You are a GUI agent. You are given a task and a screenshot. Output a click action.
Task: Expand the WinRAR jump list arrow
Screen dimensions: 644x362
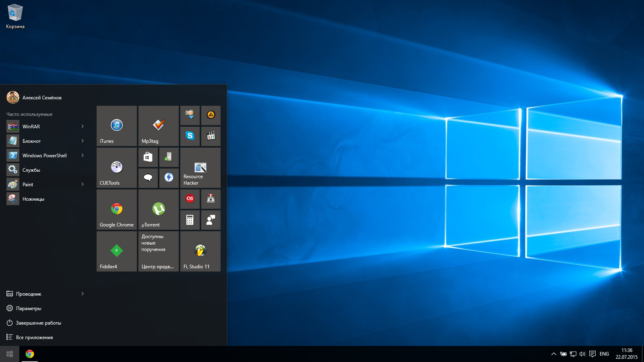click(83, 126)
